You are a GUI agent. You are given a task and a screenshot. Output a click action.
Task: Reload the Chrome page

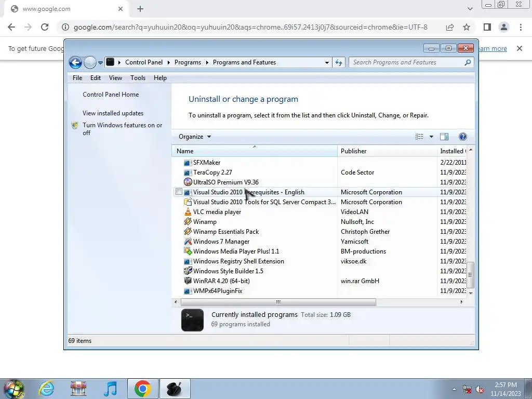pos(45,27)
